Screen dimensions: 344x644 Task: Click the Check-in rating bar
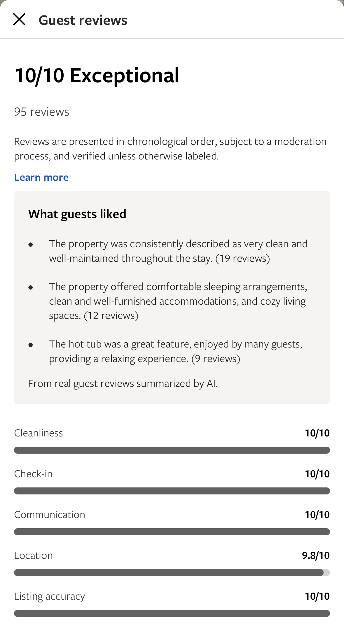pos(172,491)
